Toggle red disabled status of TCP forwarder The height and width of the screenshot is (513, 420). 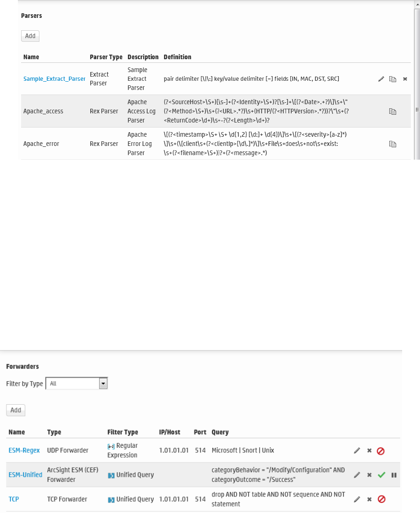click(x=381, y=499)
